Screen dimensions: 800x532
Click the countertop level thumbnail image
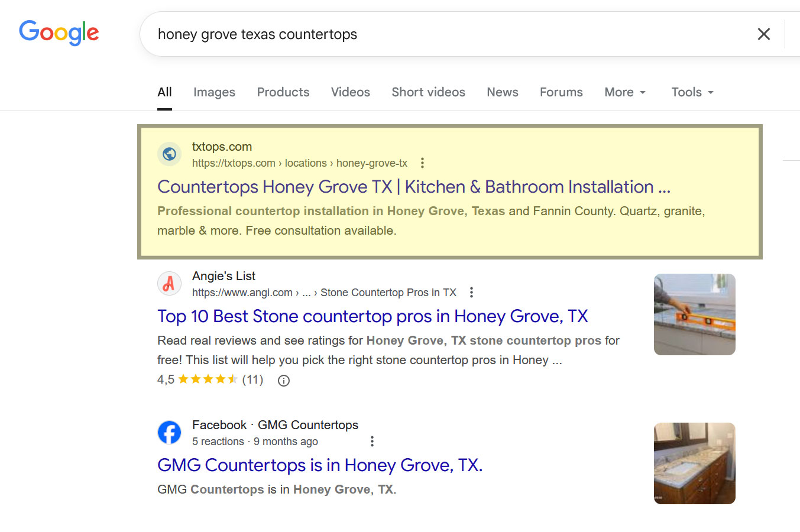694,314
